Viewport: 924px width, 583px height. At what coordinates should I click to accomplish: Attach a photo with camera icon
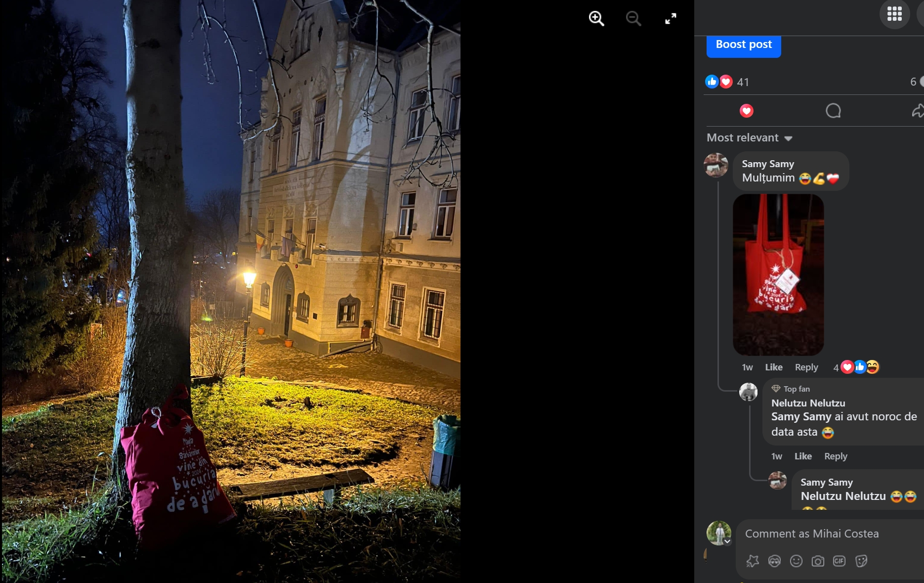tap(818, 561)
